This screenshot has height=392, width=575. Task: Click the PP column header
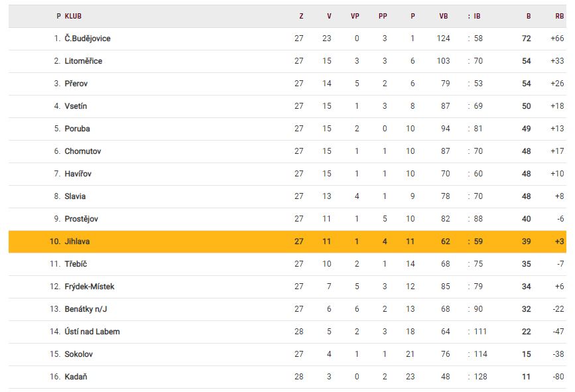[x=383, y=16]
